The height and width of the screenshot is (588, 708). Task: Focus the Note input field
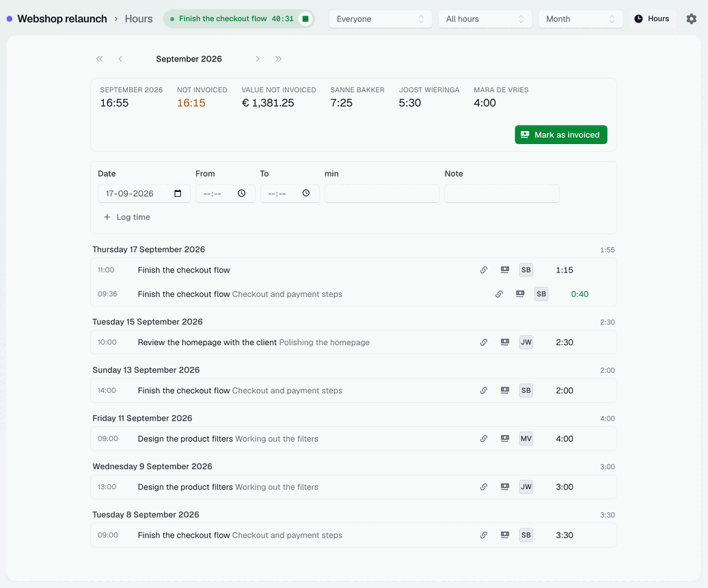pos(502,193)
